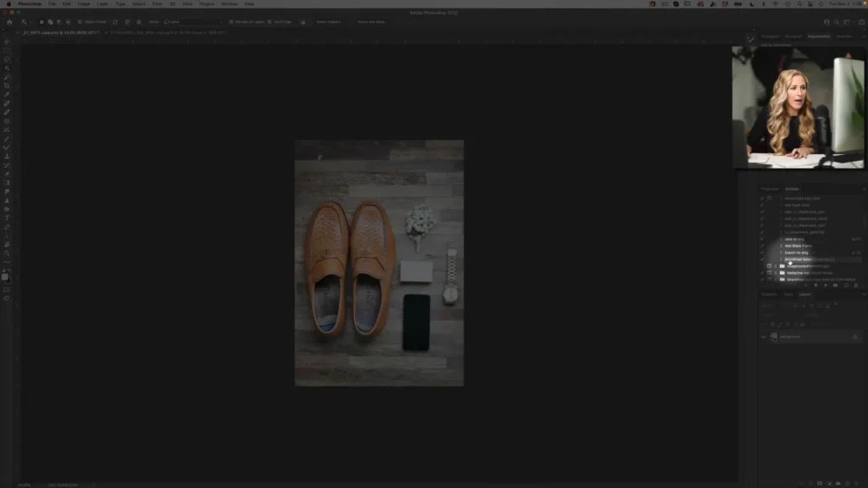Viewport: 868px width, 488px height.
Task: Click the Select Subject button
Action: click(328, 22)
